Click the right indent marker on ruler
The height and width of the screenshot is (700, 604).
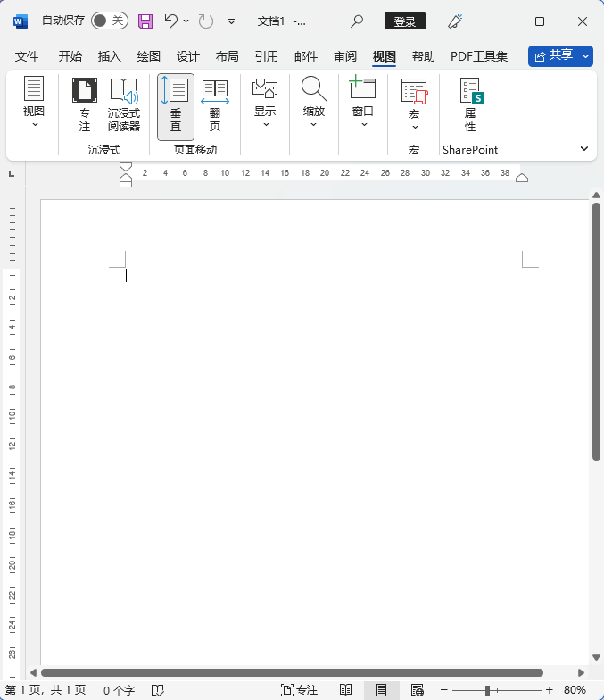522,179
